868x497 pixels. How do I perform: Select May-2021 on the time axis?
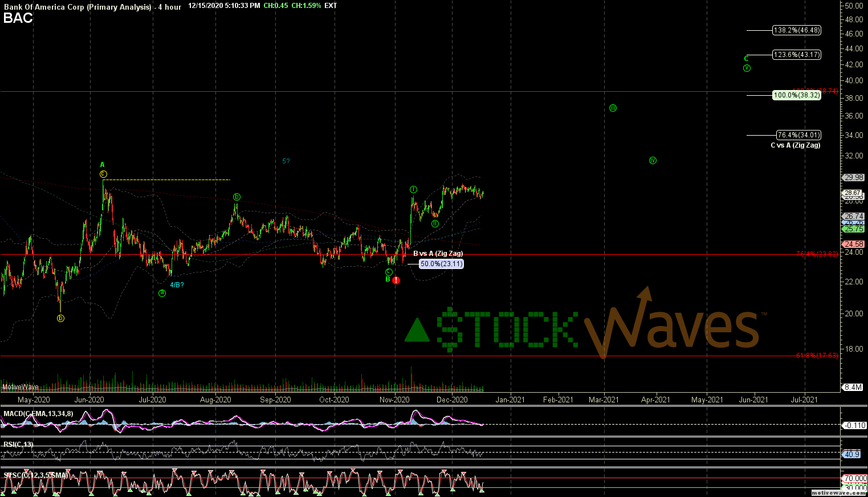[x=707, y=400]
